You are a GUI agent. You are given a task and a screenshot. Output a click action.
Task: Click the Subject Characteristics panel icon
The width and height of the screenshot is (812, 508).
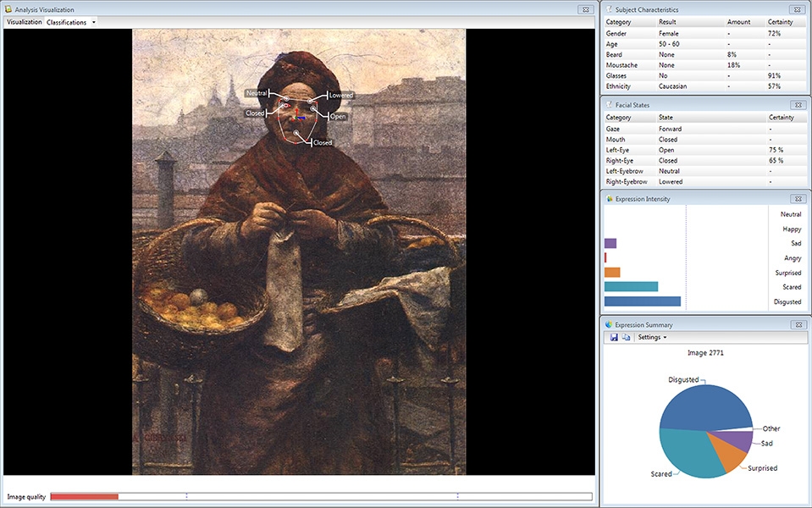(609, 9)
